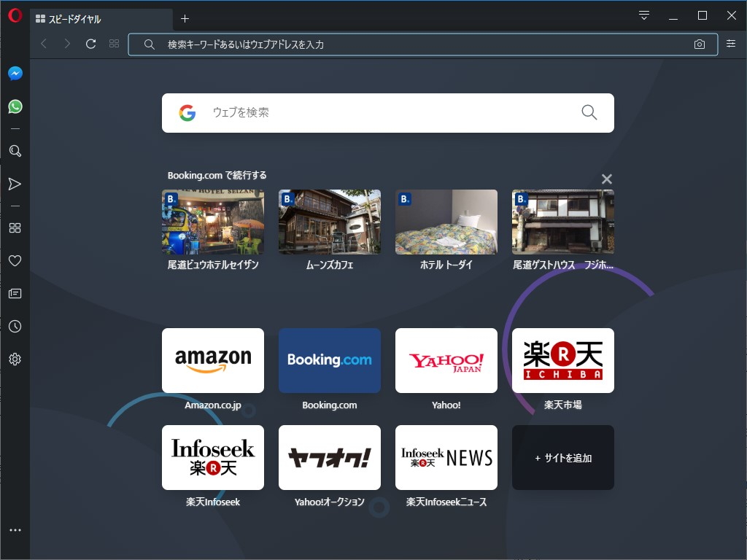Open the tab menu chevron at top right
Screen dimensions: 747x560
(x=643, y=15)
